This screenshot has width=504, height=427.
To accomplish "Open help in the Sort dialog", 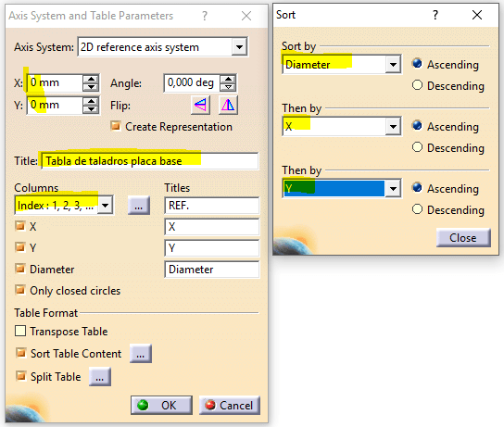I will click(435, 15).
